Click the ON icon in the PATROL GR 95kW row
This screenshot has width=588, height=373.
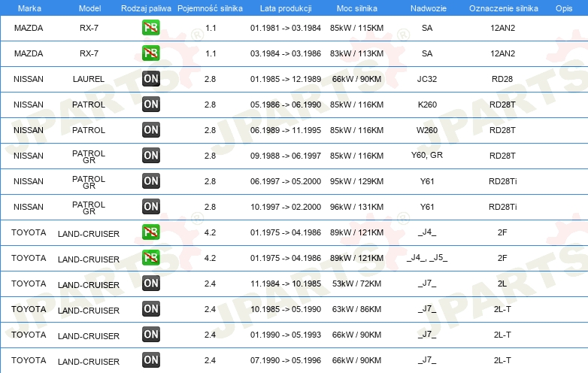coord(150,181)
